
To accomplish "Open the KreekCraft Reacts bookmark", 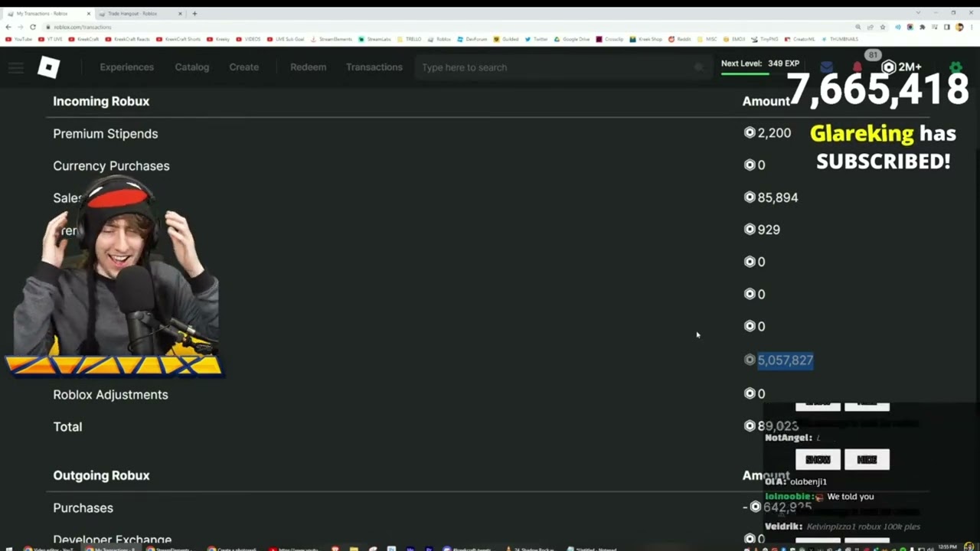I will click(x=127, y=39).
